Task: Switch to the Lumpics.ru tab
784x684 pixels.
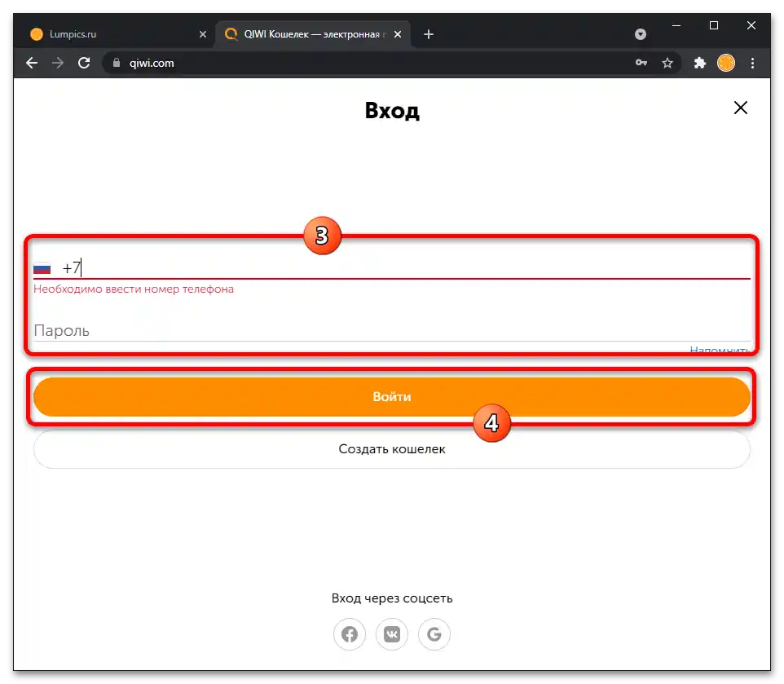Action: point(115,34)
